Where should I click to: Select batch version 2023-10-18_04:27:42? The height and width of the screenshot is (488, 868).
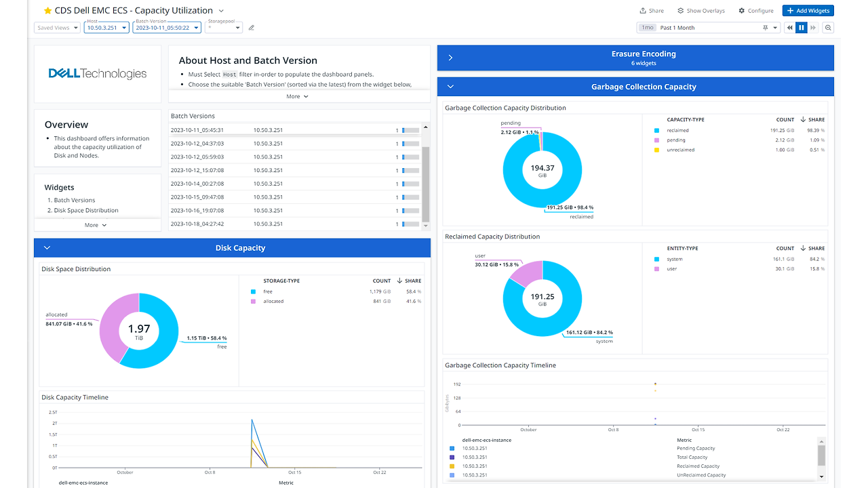point(295,224)
